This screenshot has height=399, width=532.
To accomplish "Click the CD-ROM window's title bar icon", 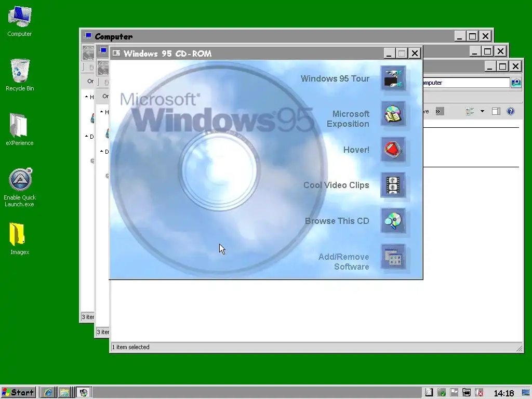I will (x=116, y=53).
